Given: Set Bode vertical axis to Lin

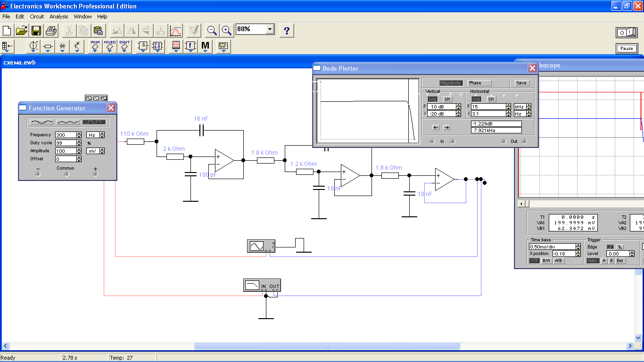Looking at the screenshot, I should 447,99.
